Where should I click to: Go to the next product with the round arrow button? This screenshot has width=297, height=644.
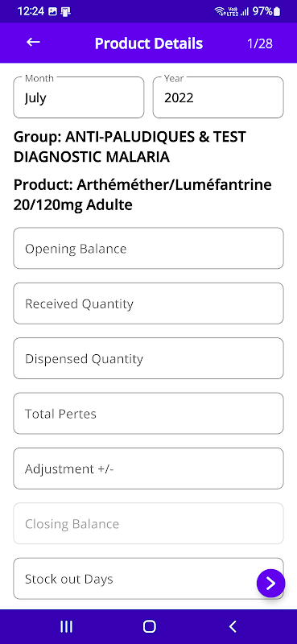270,583
